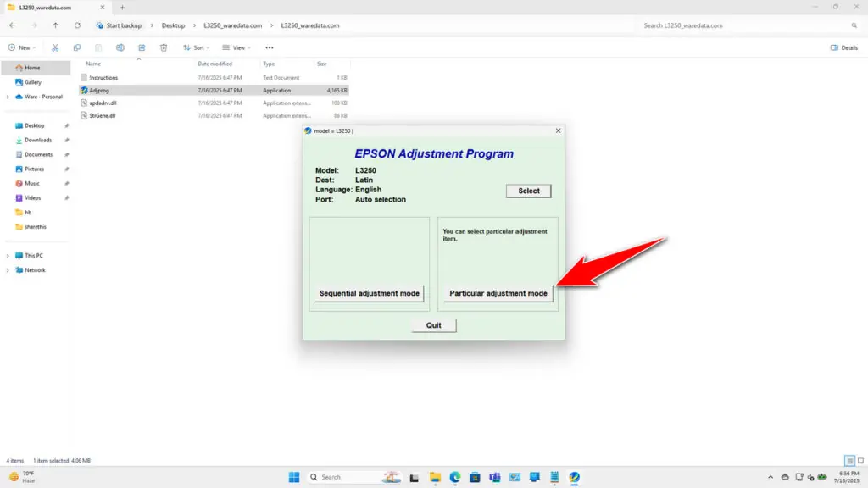Select the apdadrv.dll file
This screenshot has width=868, height=488.
(x=214, y=103)
